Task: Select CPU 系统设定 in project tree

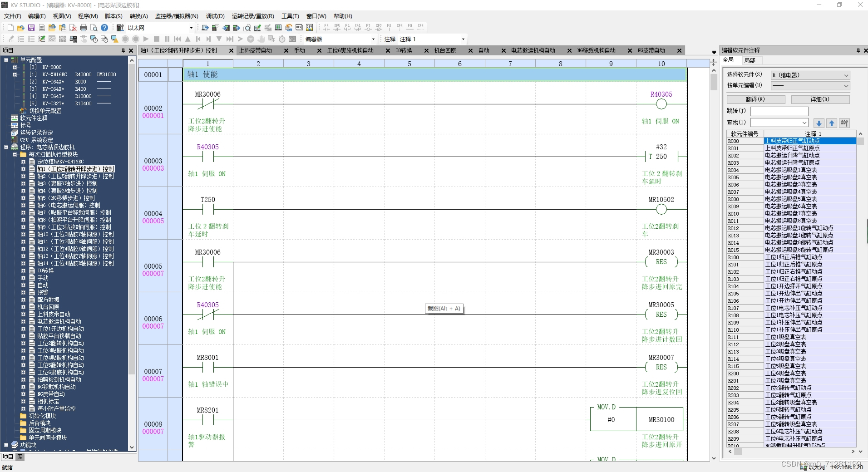Action: (x=36, y=140)
